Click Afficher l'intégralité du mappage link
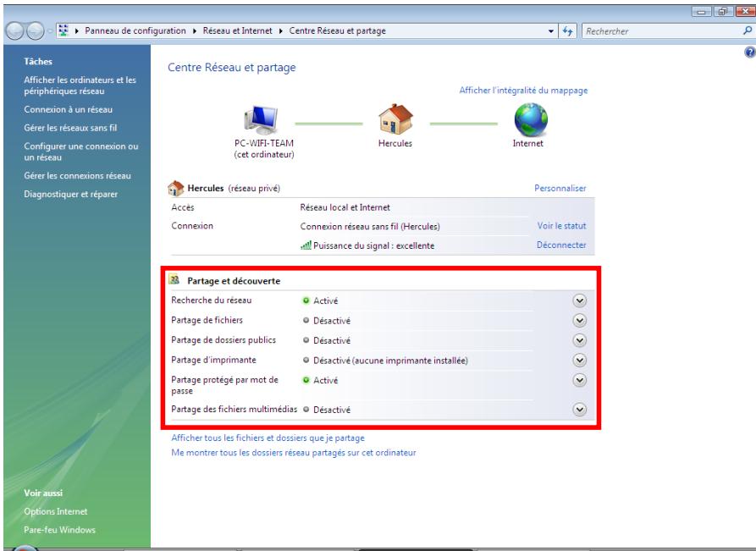The image size is (756, 551). click(523, 91)
